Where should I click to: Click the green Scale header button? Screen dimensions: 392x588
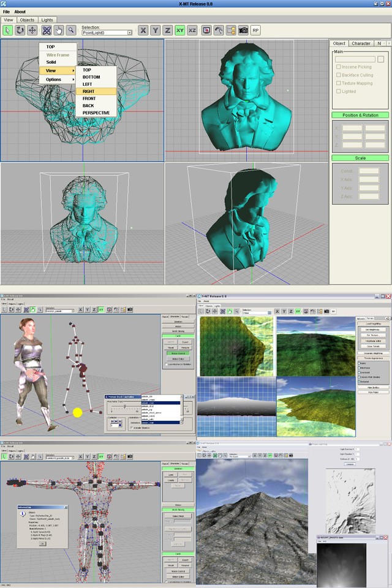click(x=360, y=158)
